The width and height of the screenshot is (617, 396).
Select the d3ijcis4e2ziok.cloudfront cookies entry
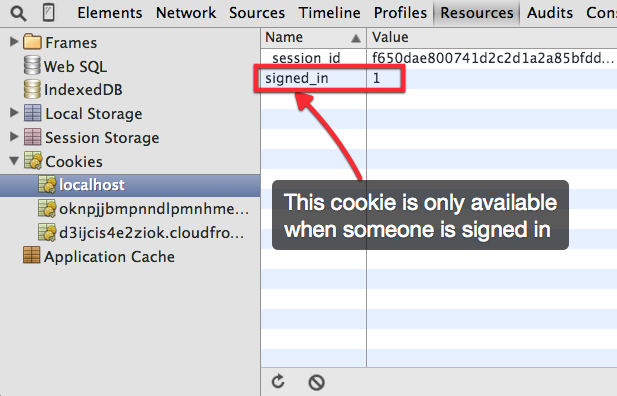pos(141,233)
